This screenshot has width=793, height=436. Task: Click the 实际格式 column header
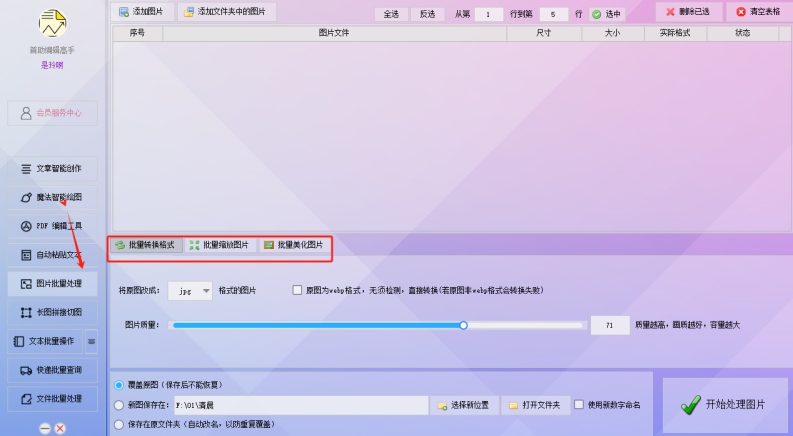[x=676, y=33]
